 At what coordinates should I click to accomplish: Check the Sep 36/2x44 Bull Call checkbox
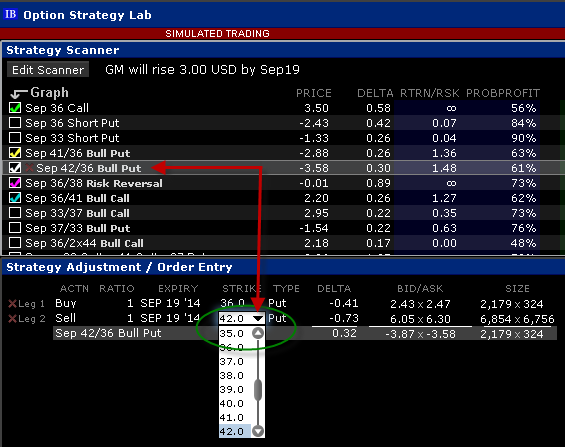[15, 243]
